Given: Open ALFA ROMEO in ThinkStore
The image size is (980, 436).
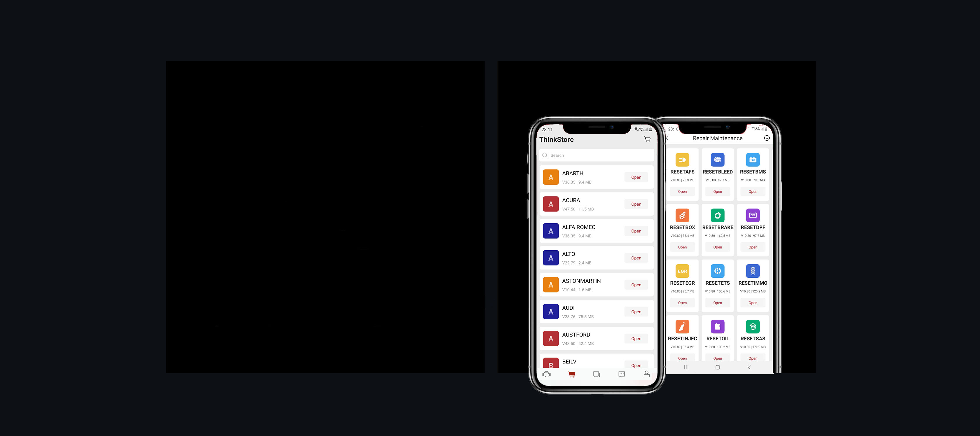Looking at the screenshot, I should coord(636,231).
